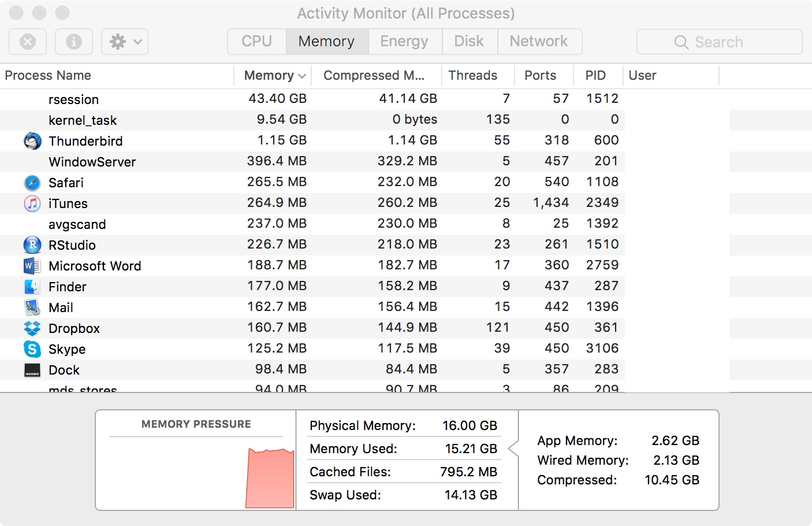The height and width of the screenshot is (526, 812).
Task: Select the Dropbox icon
Action: click(x=32, y=328)
